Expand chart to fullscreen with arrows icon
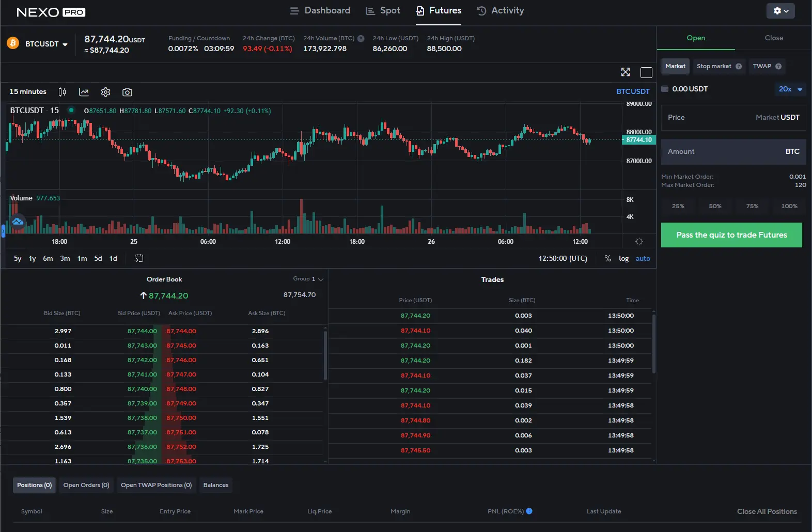The image size is (812, 532). 626,72
